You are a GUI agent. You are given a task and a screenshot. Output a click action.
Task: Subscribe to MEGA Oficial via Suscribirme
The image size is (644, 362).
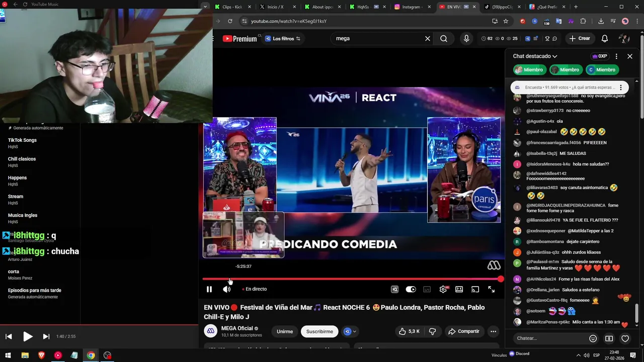319,331
